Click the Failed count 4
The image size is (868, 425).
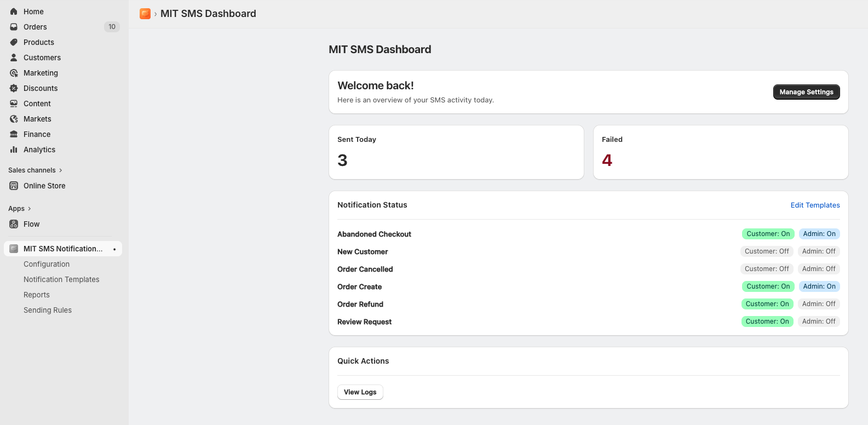[x=607, y=160]
